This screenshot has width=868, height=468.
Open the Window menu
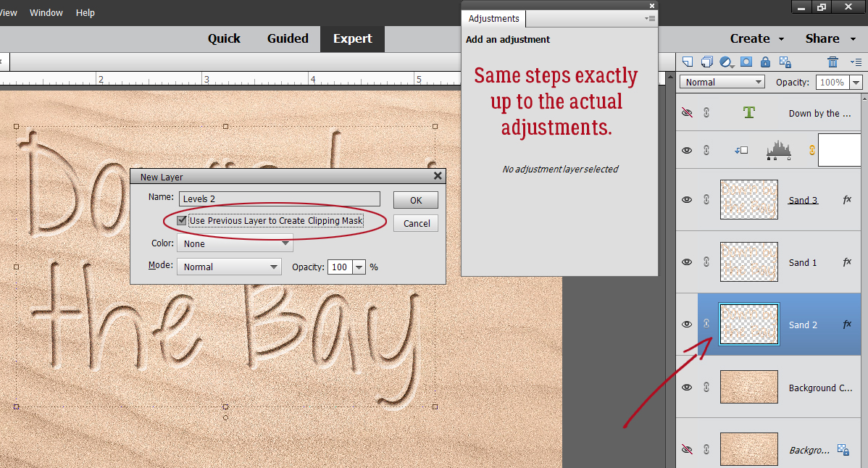[46, 12]
